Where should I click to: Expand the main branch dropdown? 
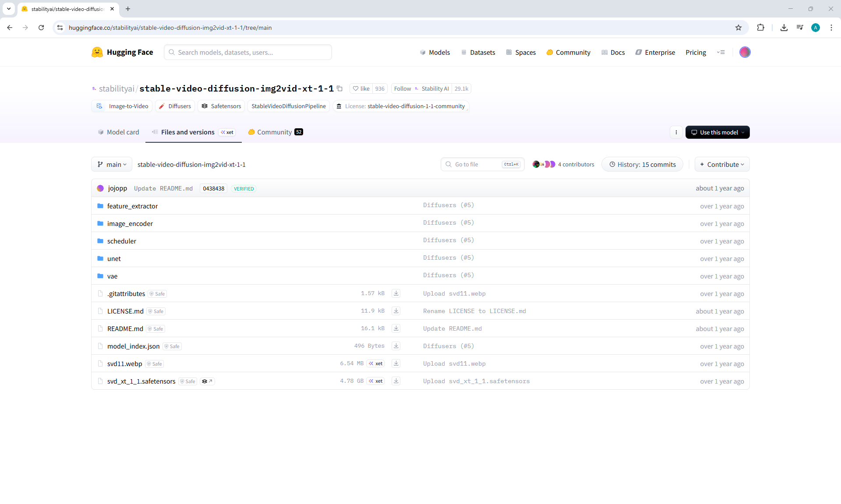point(112,164)
